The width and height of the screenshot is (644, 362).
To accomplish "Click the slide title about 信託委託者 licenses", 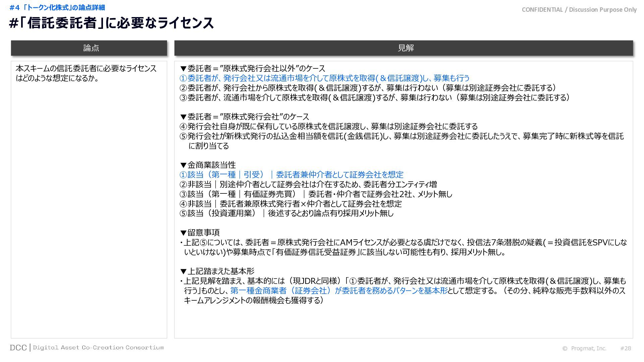I will [111, 23].
